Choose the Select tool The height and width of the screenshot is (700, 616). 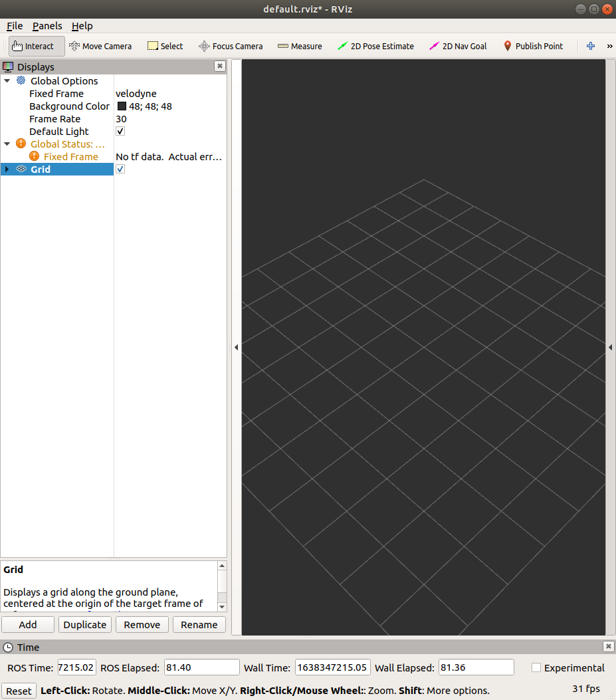165,46
